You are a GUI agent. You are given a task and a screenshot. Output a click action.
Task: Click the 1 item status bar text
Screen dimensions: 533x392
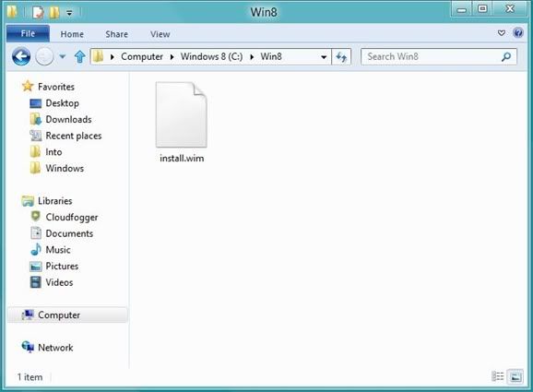tap(30, 377)
